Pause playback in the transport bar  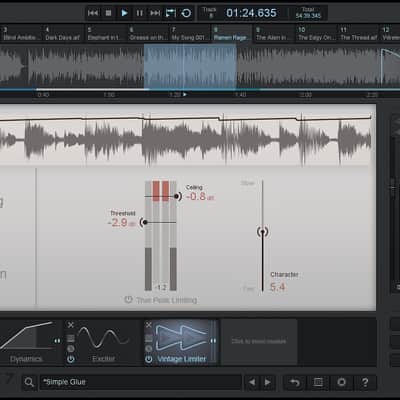click(139, 13)
